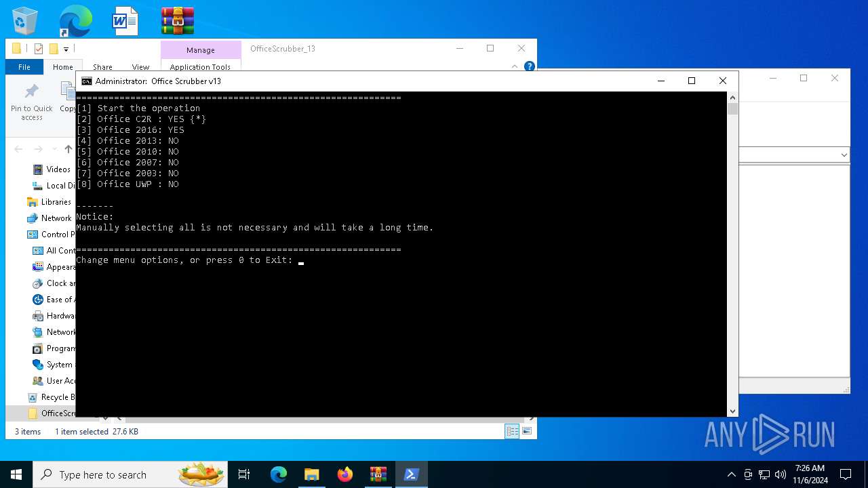Select Control Panel in the navigation pane
868x488 pixels.
click(x=51, y=235)
